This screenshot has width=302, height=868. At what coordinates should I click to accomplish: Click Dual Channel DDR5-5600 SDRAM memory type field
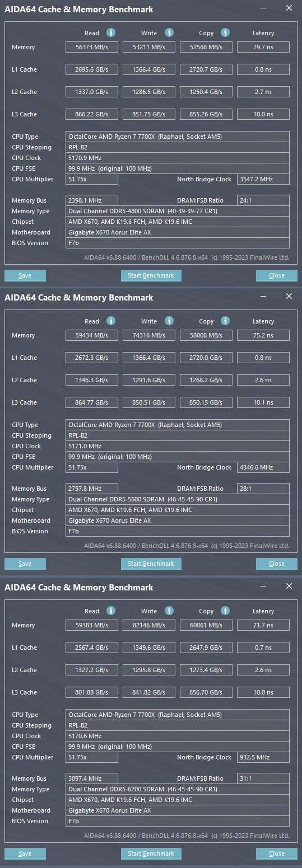[x=178, y=499]
